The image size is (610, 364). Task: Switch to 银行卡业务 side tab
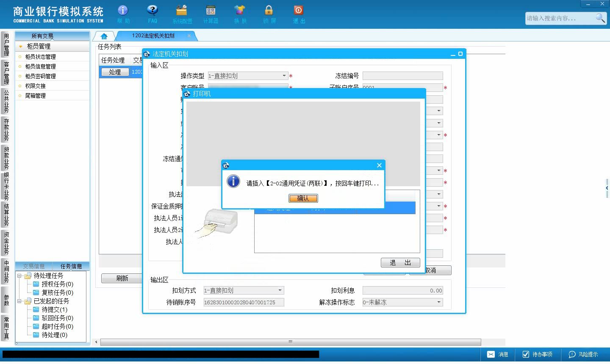(6, 186)
